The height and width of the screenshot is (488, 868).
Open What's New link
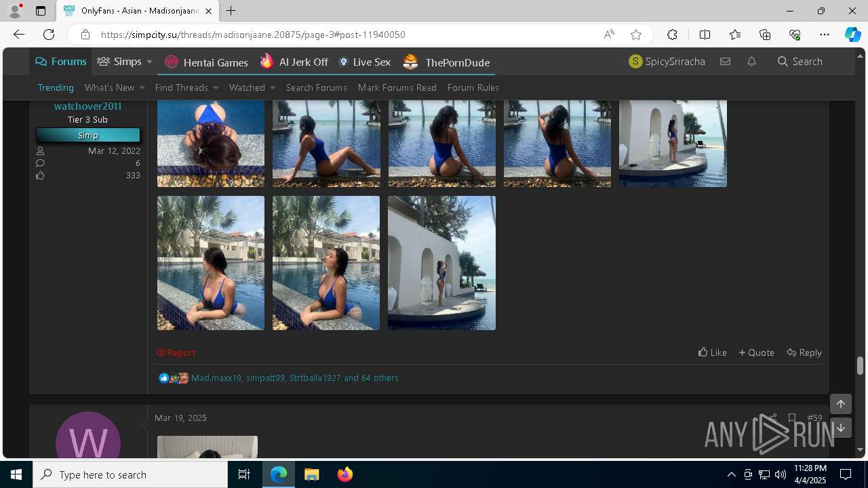[x=109, y=87]
